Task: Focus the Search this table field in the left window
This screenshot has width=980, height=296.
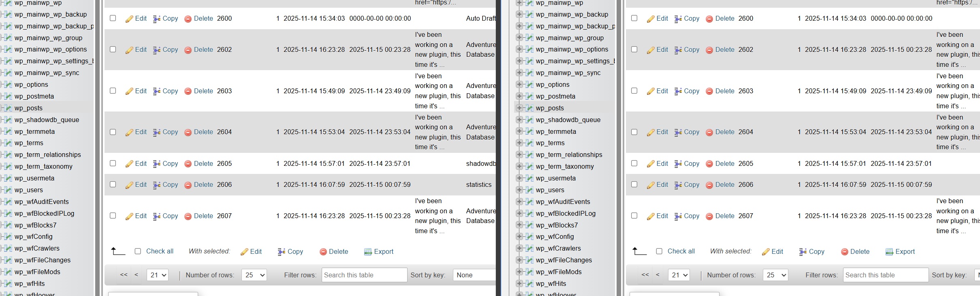Action: (x=364, y=275)
